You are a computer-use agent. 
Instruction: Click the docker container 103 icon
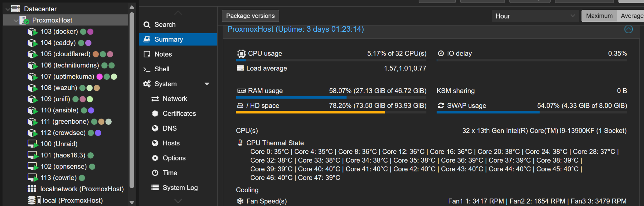coord(32,32)
